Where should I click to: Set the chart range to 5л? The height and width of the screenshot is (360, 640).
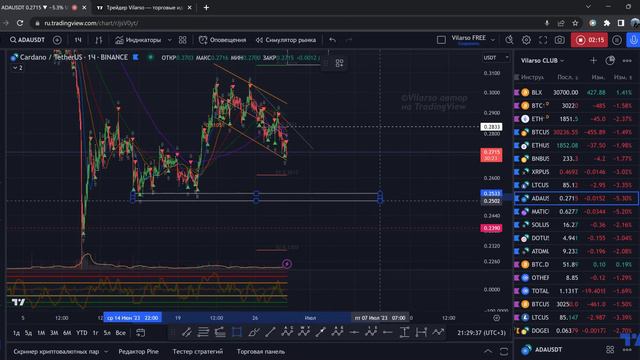[x=107, y=333]
